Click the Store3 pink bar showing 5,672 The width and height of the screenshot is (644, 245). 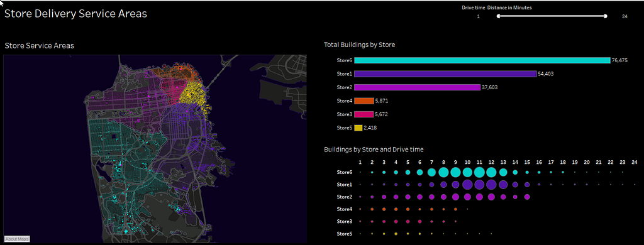click(x=364, y=114)
